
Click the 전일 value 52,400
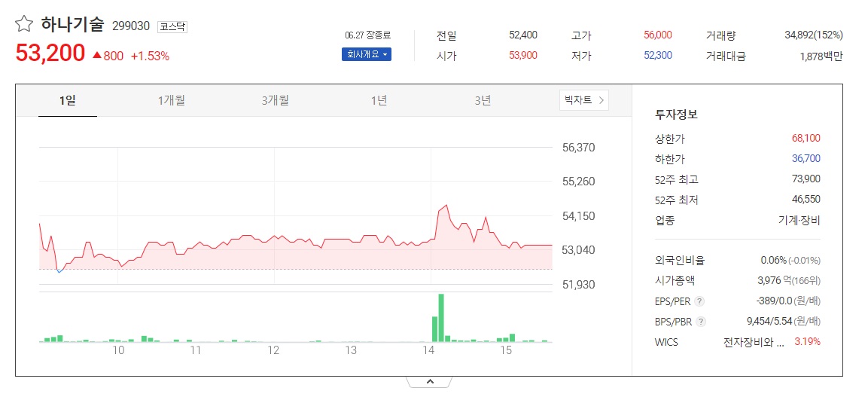pos(523,35)
